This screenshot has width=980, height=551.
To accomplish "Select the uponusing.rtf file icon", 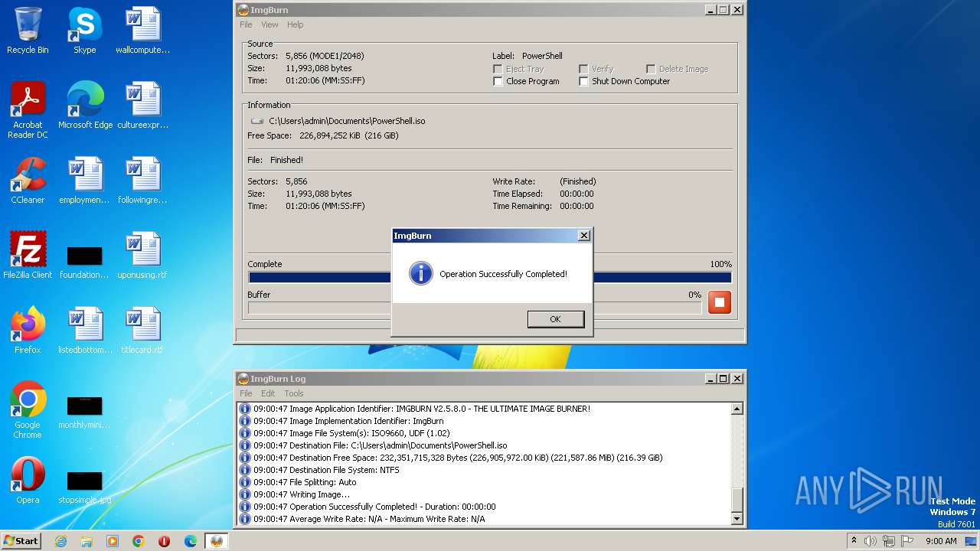I will [142, 256].
